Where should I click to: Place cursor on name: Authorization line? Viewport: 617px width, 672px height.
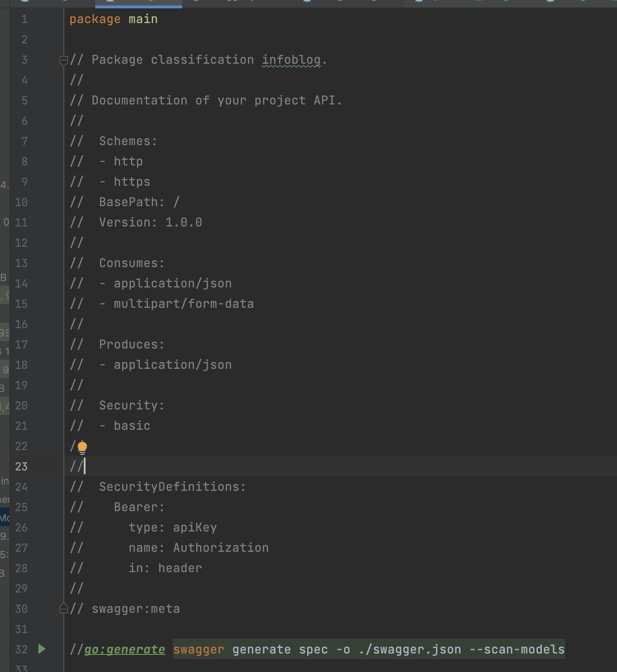198,548
